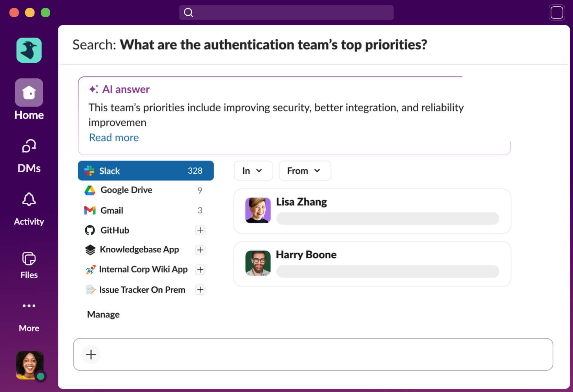Add GitHub as a search source
Screen dimensions: 573x392
tap(200, 230)
